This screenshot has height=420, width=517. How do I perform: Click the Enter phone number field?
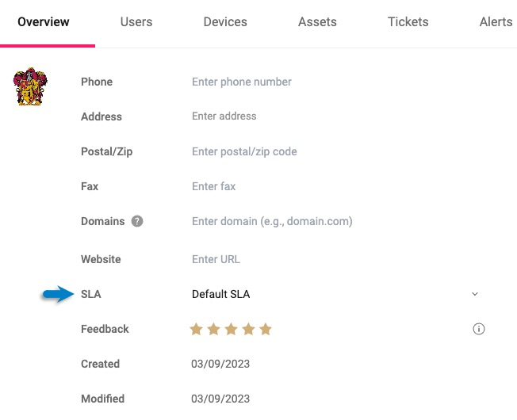click(335, 82)
